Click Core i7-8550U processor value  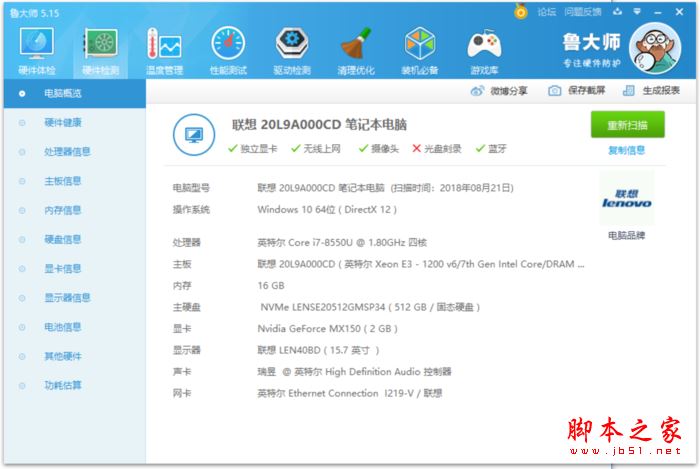(x=342, y=243)
